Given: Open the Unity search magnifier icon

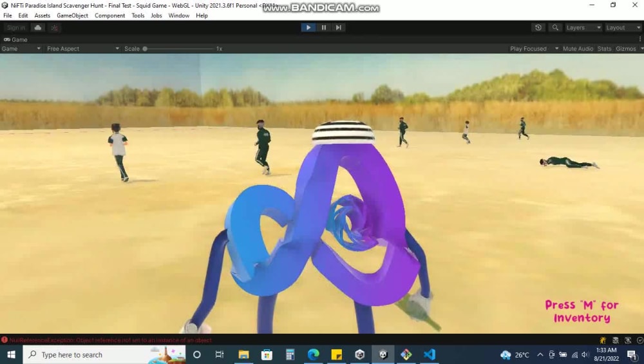Looking at the screenshot, I should click(555, 28).
